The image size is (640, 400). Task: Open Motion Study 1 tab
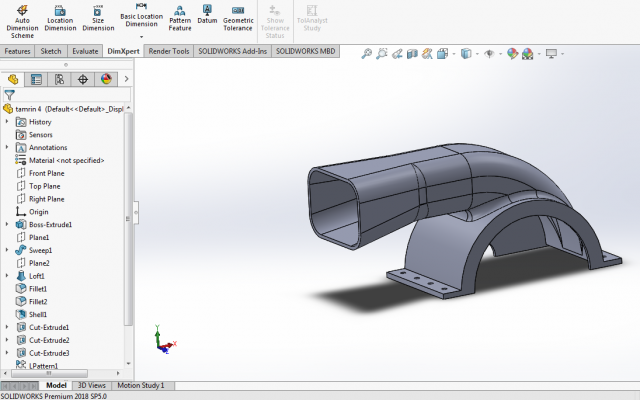[x=141, y=385]
